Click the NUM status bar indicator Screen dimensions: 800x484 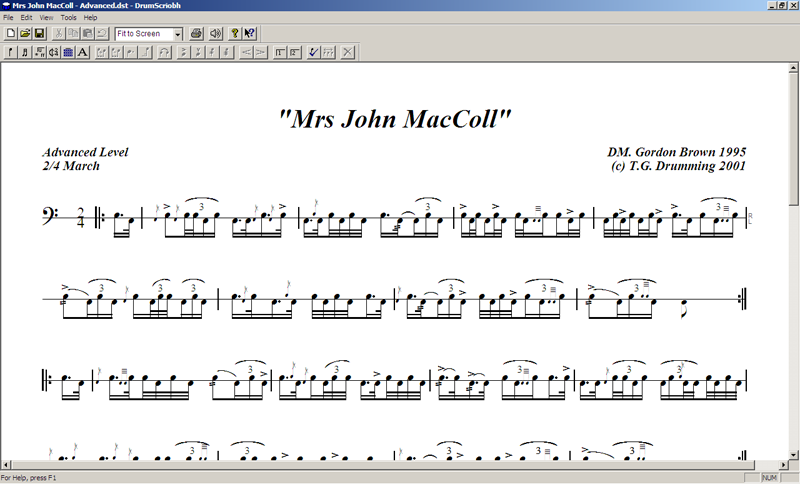coord(769,478)
